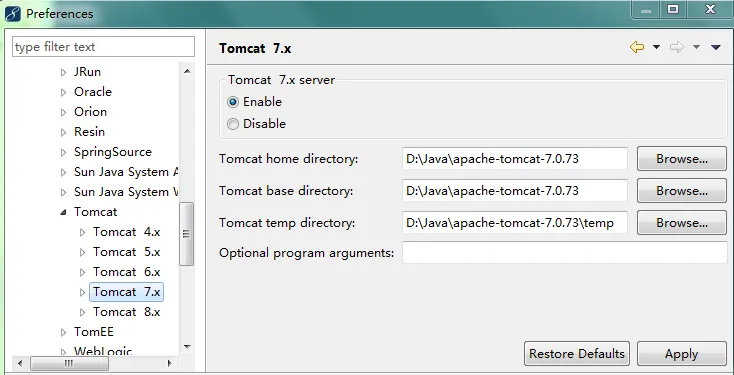
Task: Click the grayed forward navigation arrow
Action: 677,47
